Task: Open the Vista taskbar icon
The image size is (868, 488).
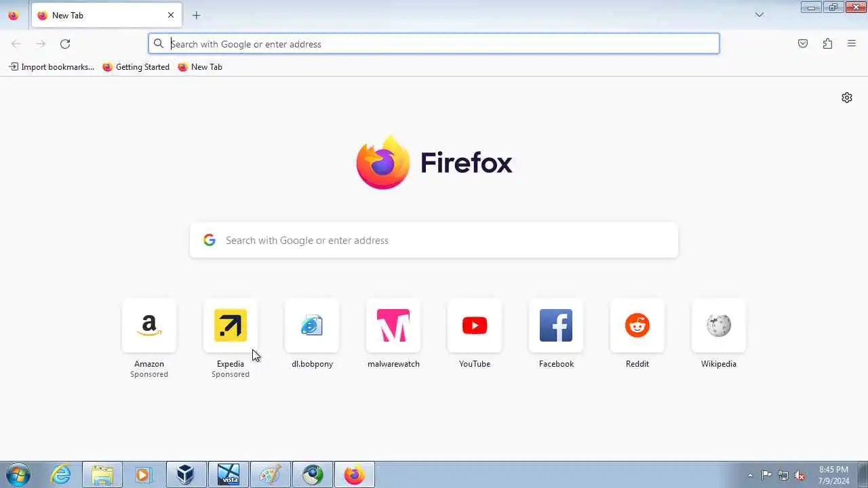Action: click(x=228, y=474)
